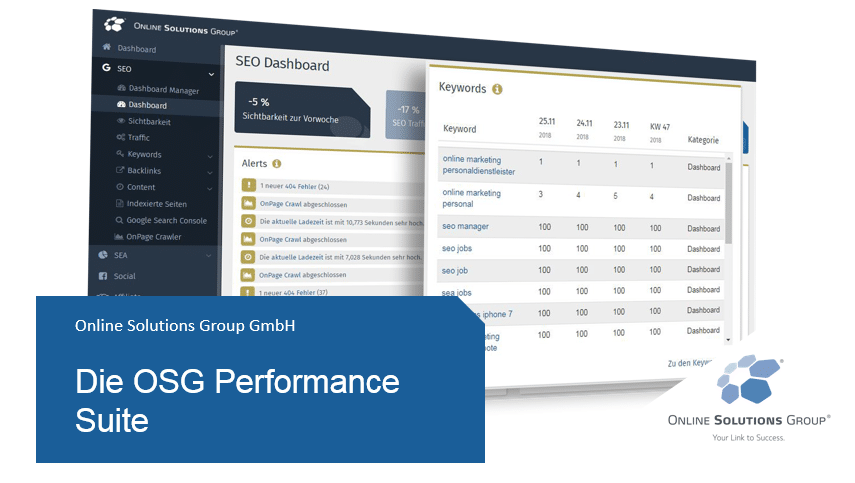Click the Online Solutions Group hexagon logo bottom right
This screenshot has height=483, width=855.
click(x=749, y=379)
